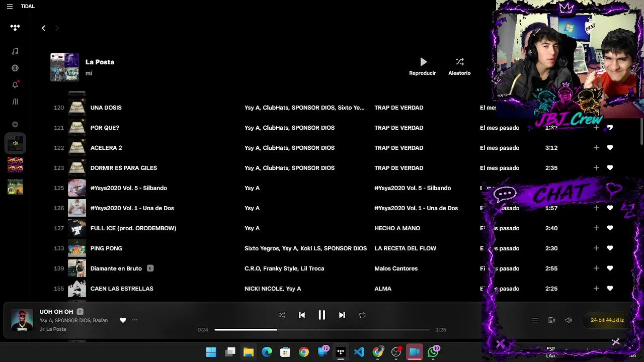Viewport: 644px width, 362px height.
Task: Open more options for UOH OH OH
Action: click(134, 320)
